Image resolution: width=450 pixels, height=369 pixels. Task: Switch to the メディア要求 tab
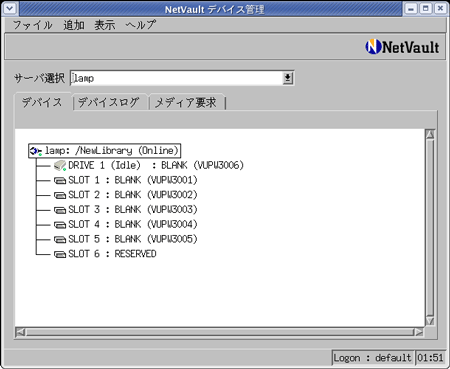tap(186, 102)
